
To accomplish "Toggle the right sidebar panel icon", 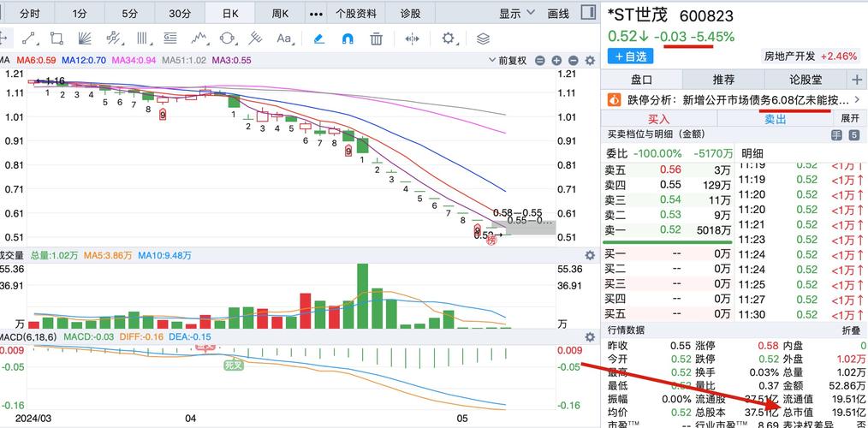I will point(588,14).
